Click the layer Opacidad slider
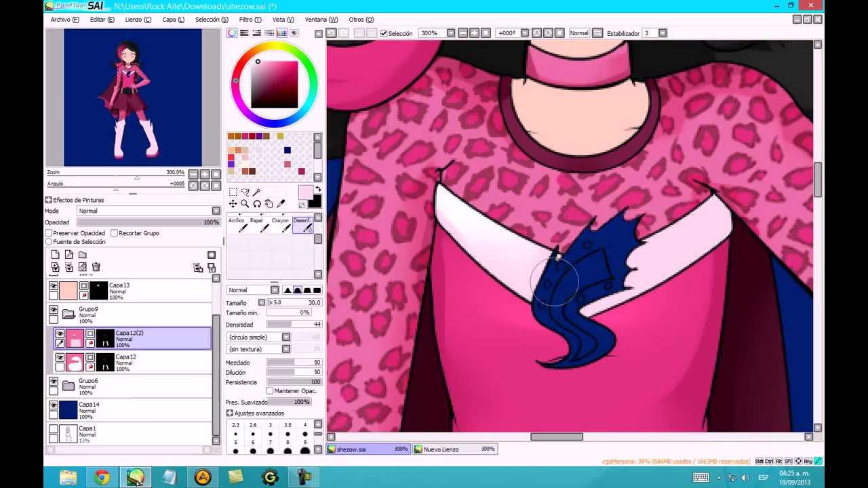This screenshot has height=488, width=868. pos(149,222)
